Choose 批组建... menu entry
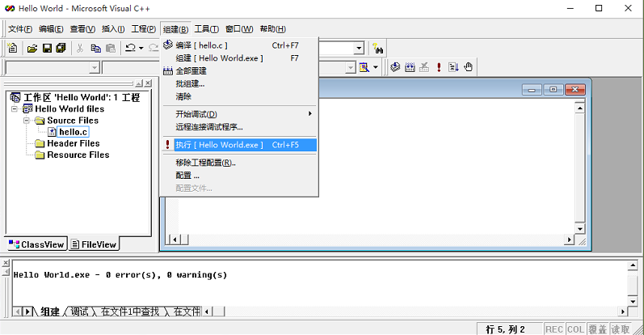This screenshot has height=335, width=644. [x=239, y=83]
